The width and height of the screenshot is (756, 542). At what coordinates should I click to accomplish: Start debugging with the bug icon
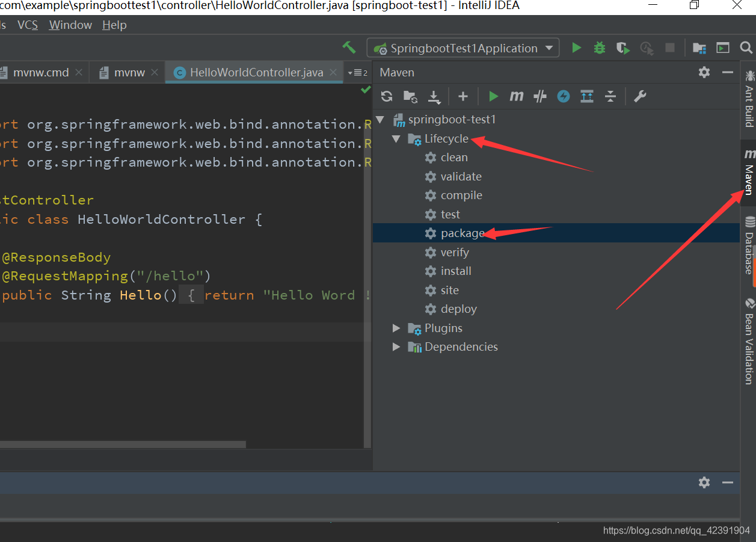[599, 48]
